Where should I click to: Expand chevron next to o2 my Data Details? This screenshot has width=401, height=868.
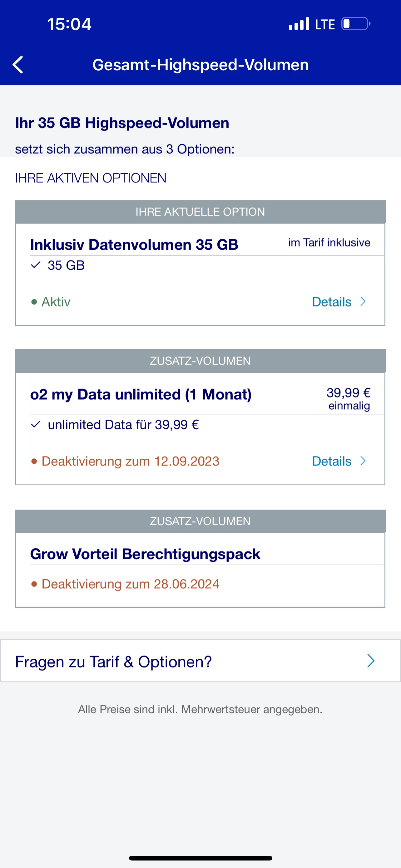[x=363, y=461]
